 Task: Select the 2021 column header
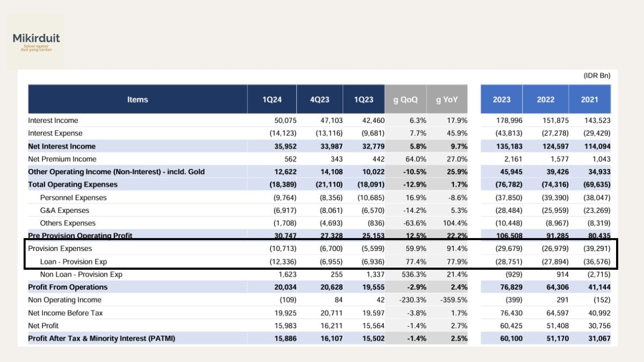[x=589, y=99]
